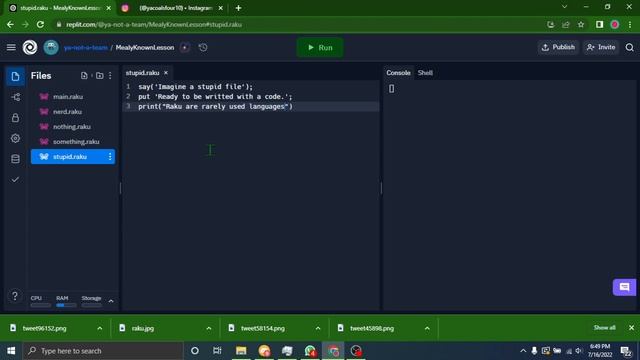
Task: Open the purple chat bubble button
Action: [624, 287]
